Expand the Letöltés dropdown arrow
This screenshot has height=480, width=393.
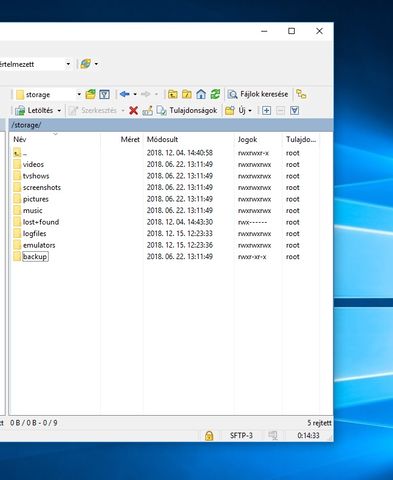point(59,111)
